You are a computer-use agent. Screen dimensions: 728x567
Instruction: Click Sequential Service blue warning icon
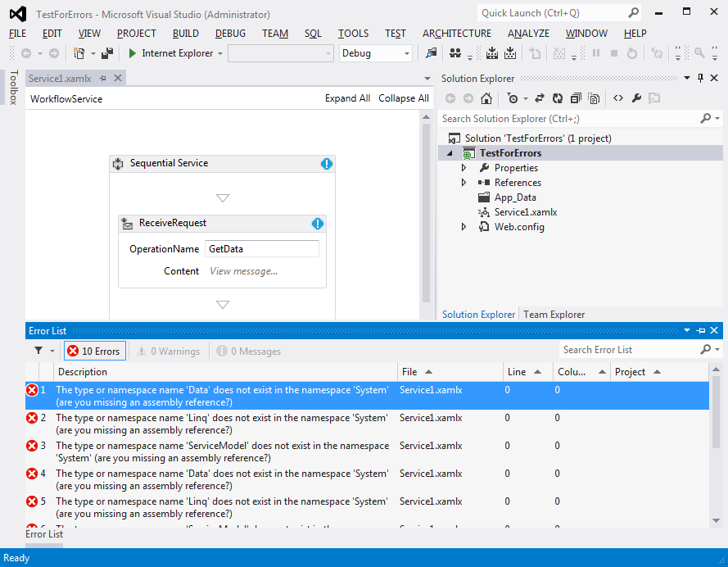click(x=327, y=163)
